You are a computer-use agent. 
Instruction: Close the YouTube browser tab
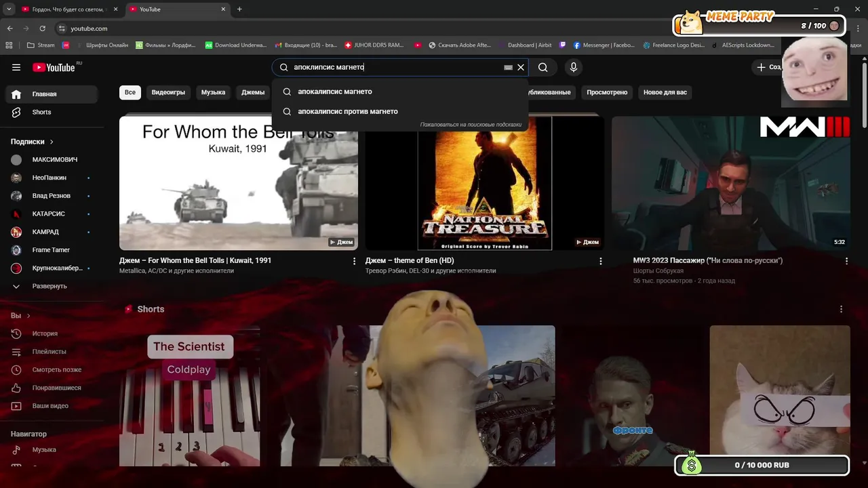click(x=223, y=9)
